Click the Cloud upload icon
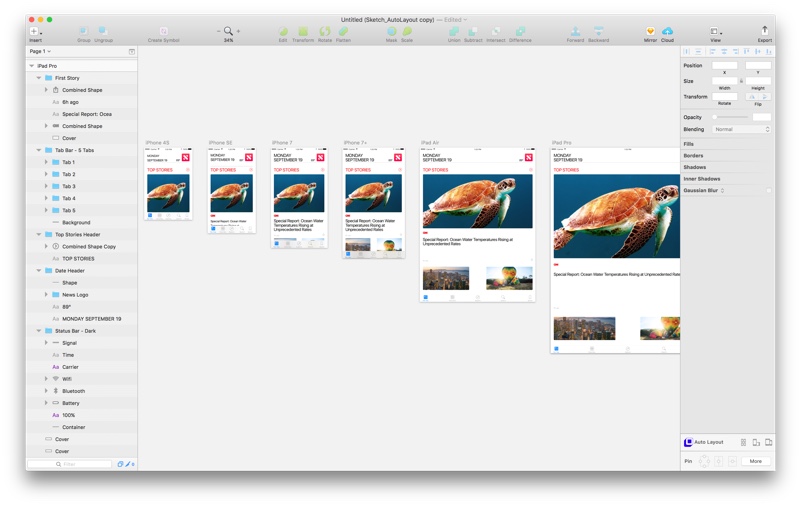Viewport: 801px width, 507px height. click(x=667, y=31)
